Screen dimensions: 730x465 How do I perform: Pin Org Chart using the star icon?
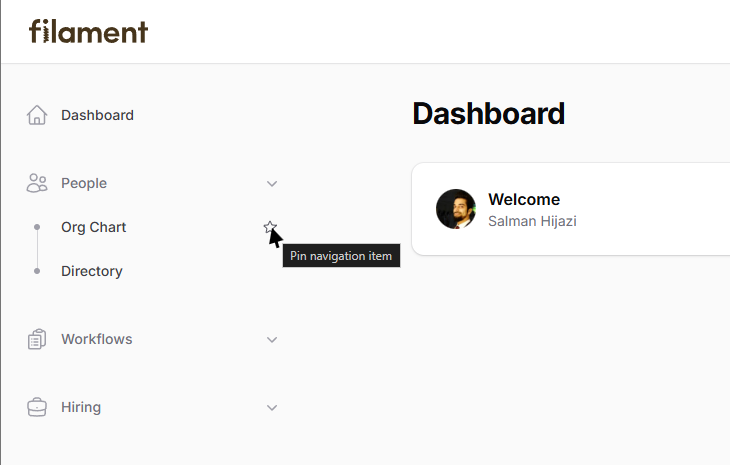pyautogui.click(x=269, y=227)
